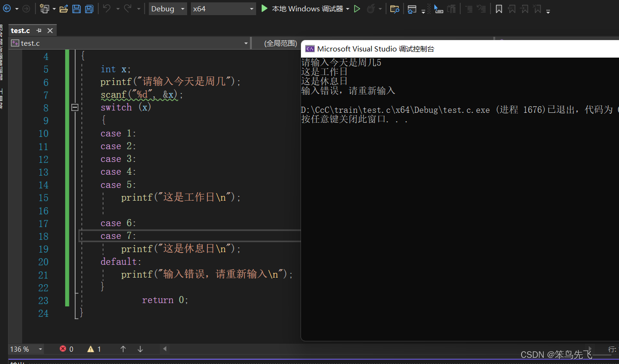The image size is (619, 364).
Task: Save the current file with the single floppy icon
Action: 77,8
